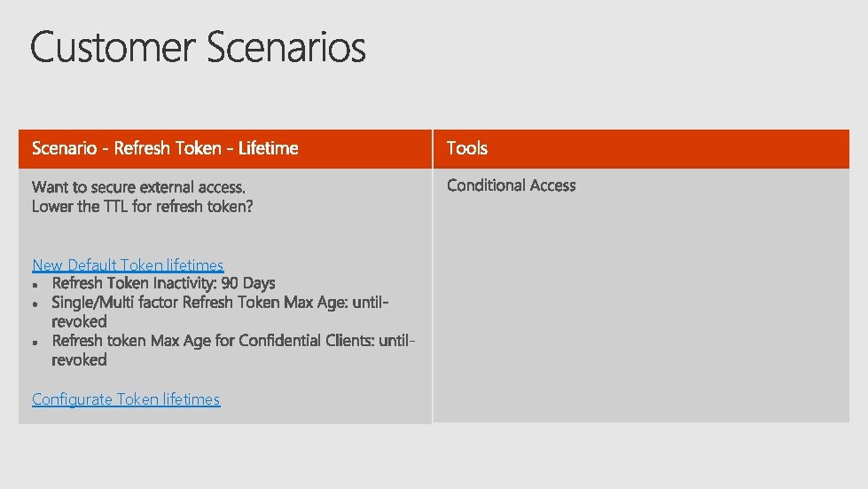Open the "Configurate Token lifetimes" link
This screenshot has height=489, width=868.
click(x=126, y=399)
